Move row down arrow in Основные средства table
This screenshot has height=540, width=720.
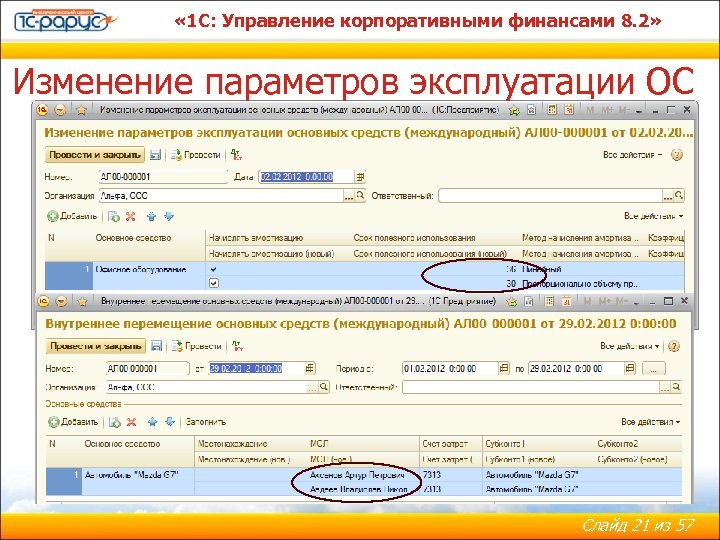pyautogui.click(x=170, y=422)
